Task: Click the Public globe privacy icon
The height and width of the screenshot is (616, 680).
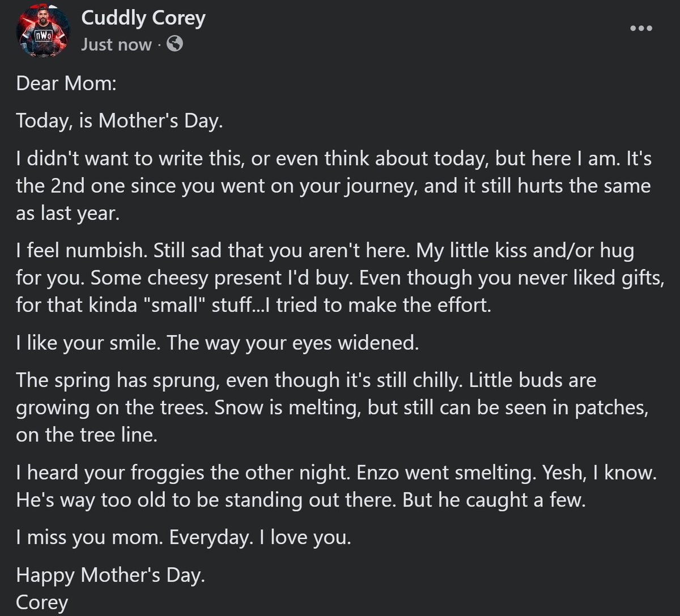Action: pyautogui.click(x=175, y=44)
